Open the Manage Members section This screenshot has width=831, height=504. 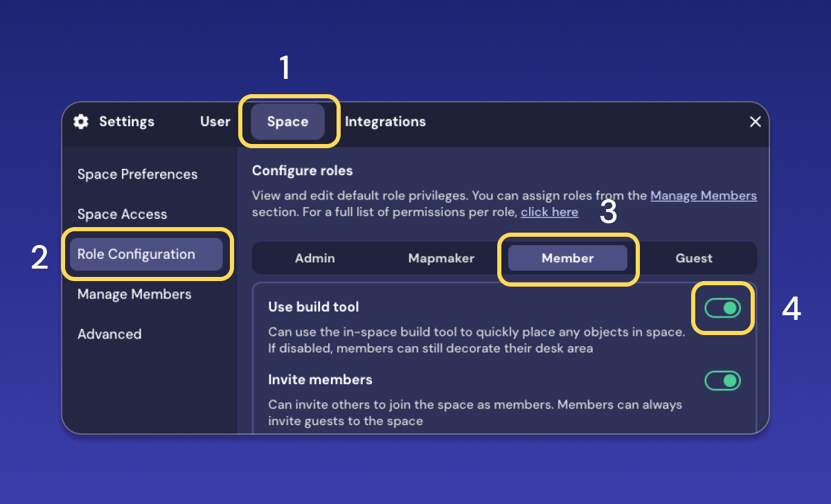click(x=134, y=294)
